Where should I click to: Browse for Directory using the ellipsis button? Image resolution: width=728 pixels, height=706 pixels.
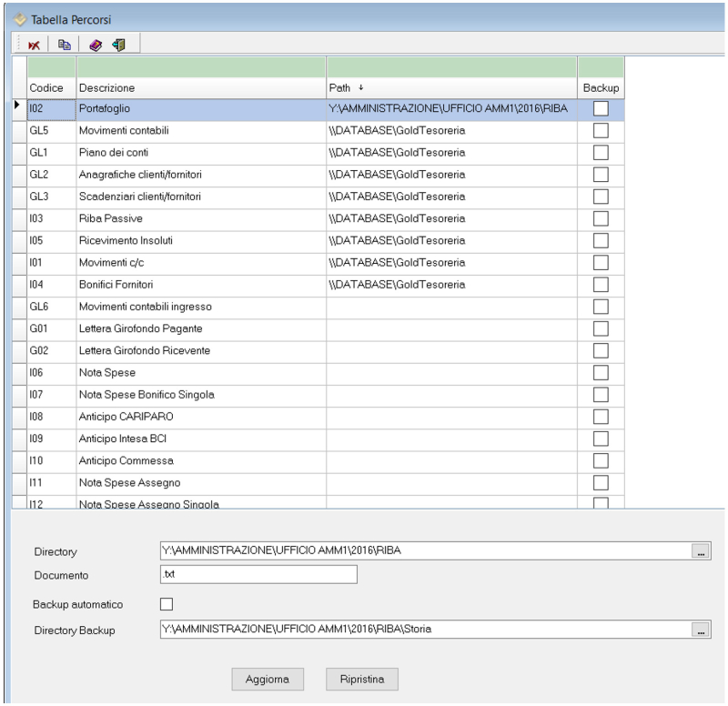(x=701, y=550)
